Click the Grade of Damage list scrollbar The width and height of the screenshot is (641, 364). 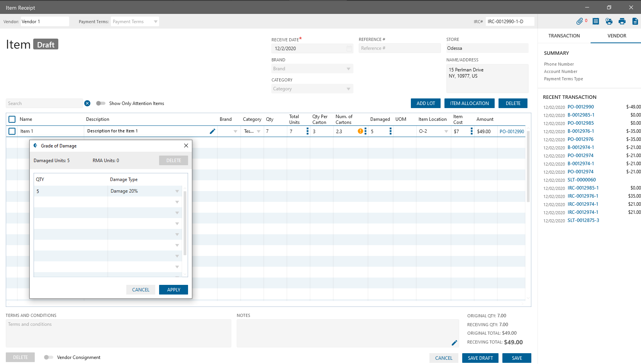tap(185, 223)
